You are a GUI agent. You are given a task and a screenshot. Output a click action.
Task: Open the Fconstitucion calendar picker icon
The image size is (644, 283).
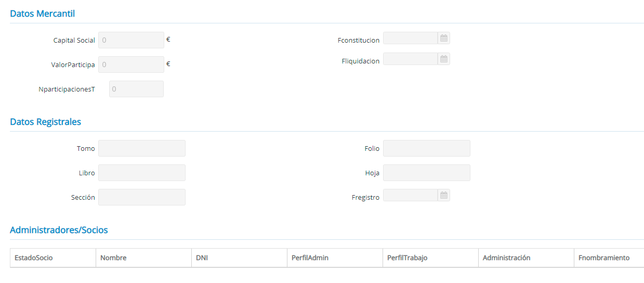(x=443, y=38)
